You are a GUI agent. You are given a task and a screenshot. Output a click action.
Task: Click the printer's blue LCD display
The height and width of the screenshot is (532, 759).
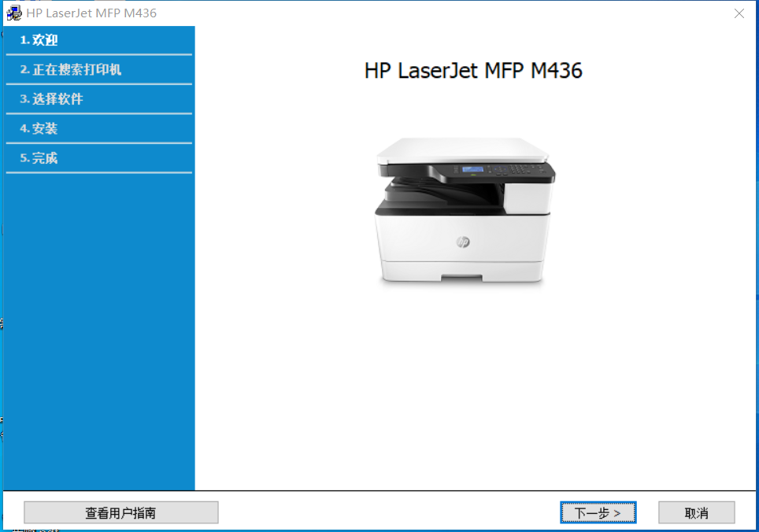click(x=472, y=170)
